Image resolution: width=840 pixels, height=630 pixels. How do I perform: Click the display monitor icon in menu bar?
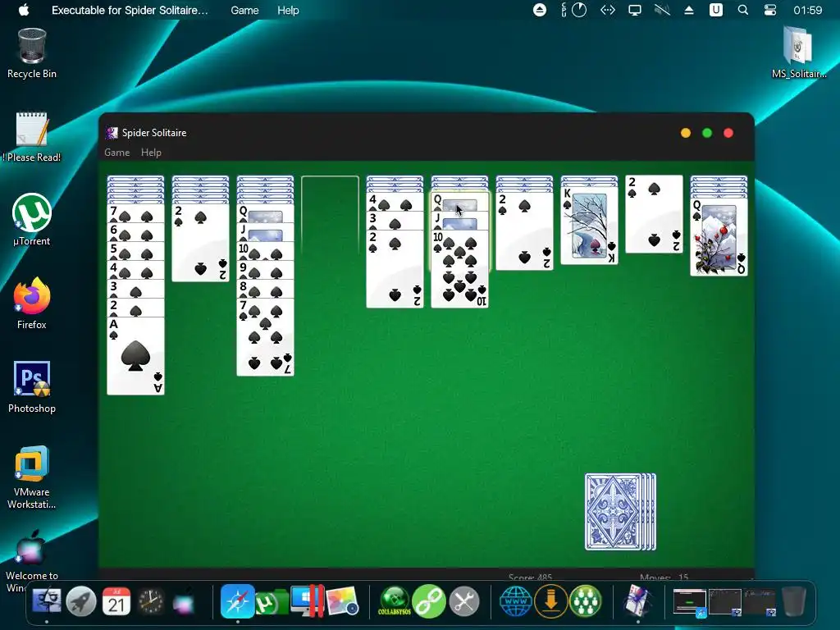[x=635, y=10]
